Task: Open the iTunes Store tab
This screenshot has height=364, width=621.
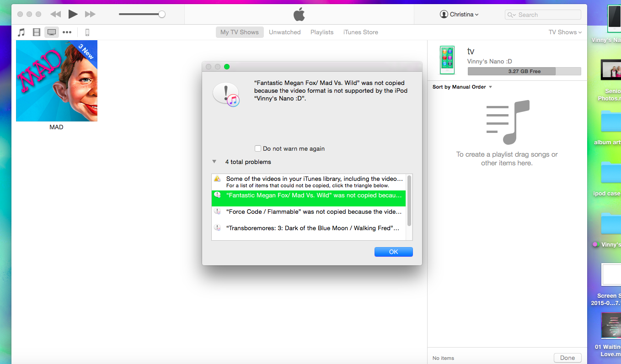Action: [361, 32]
